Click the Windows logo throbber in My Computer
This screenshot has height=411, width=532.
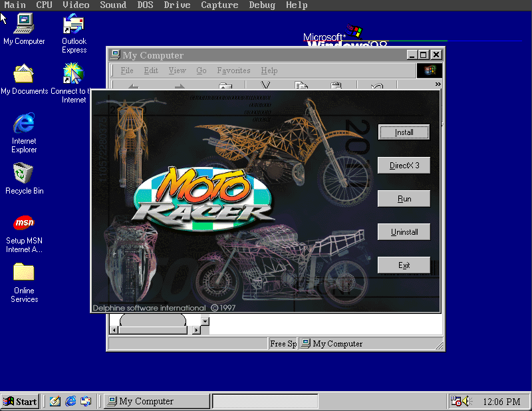tap(430, 70)
